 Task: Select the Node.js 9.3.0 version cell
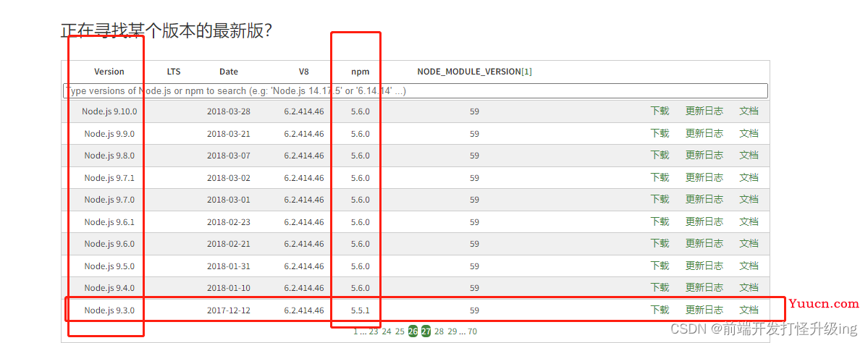click(x=109, y=310)
